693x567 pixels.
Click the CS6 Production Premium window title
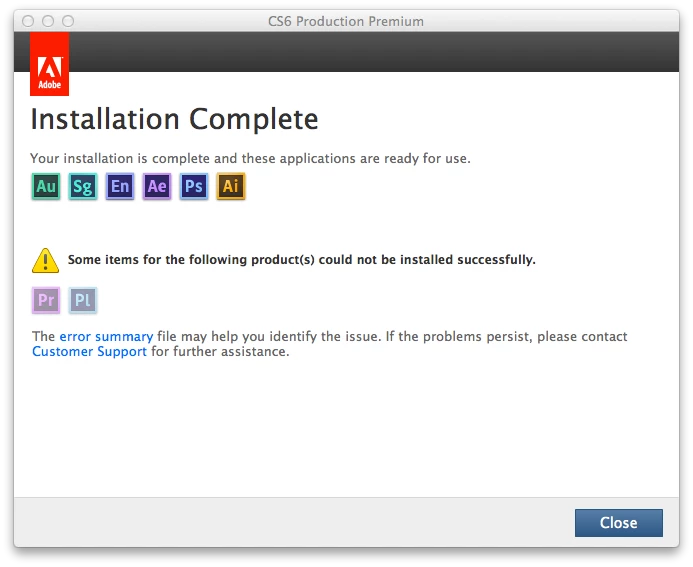346,21
